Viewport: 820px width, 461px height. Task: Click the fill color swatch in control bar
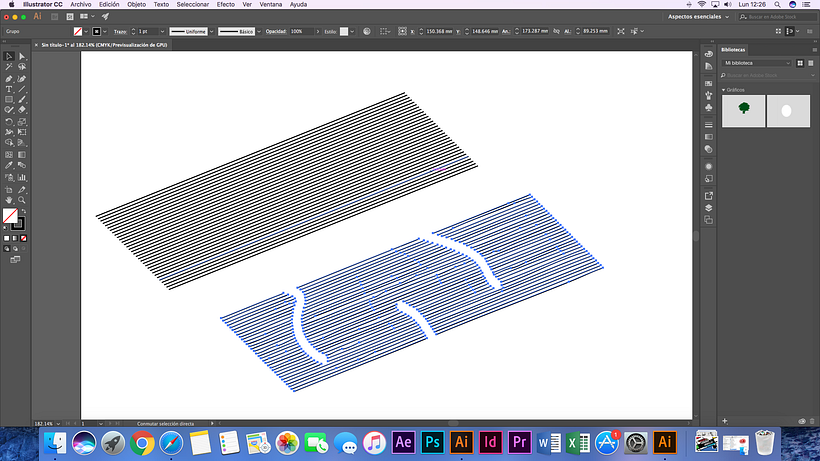tap(78, 31)
